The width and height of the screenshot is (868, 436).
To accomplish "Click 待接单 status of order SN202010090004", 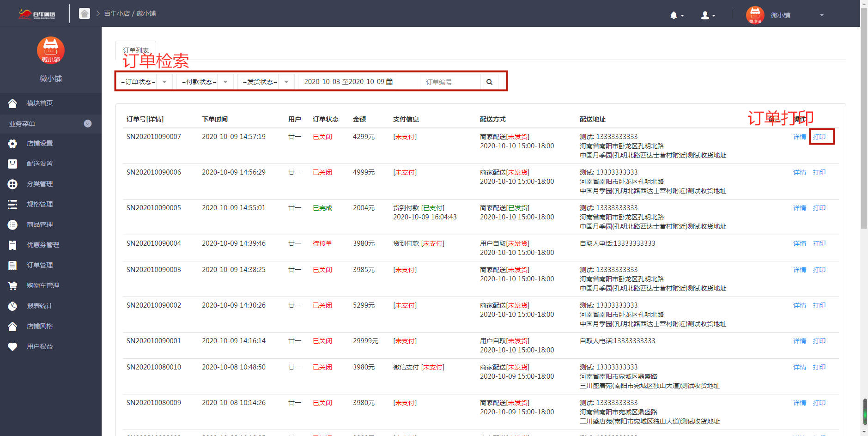I will coord(322,243).
